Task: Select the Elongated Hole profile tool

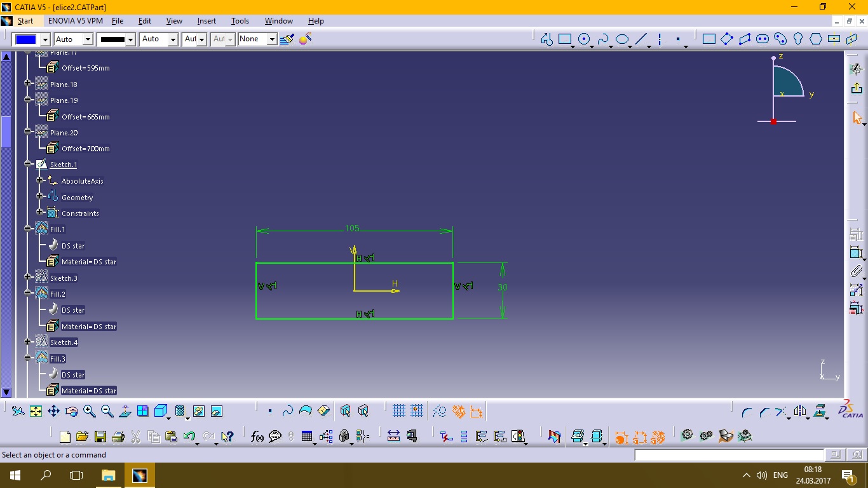Action: click(763, 39)
